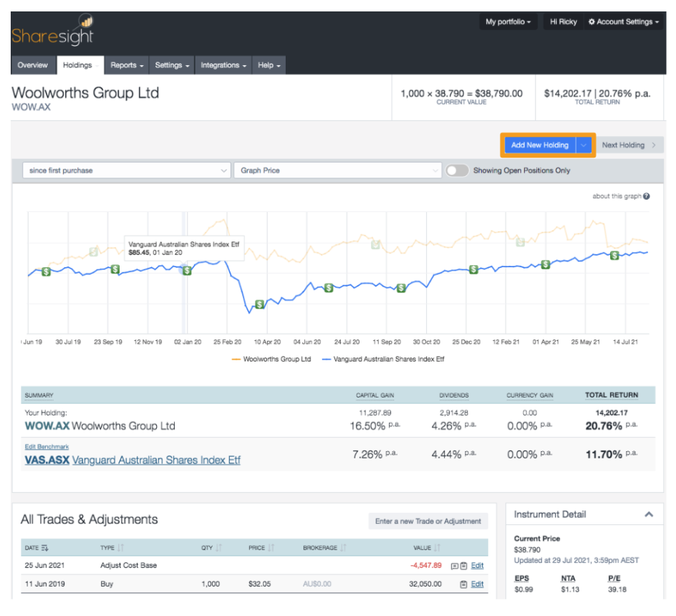Sort trades by the QTY column arrows

[x=218, y=548]
